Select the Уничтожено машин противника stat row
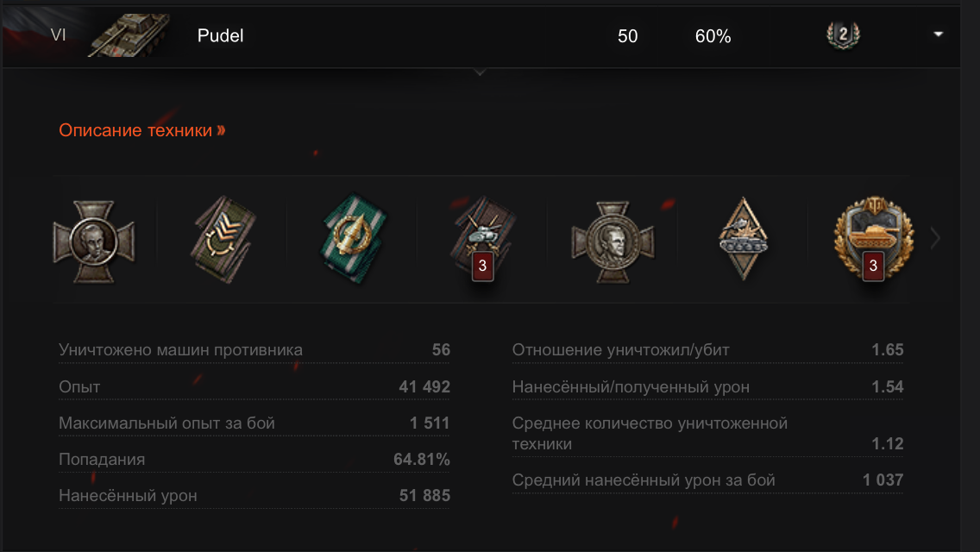This screenshot has height=552, width=980. 254,350
